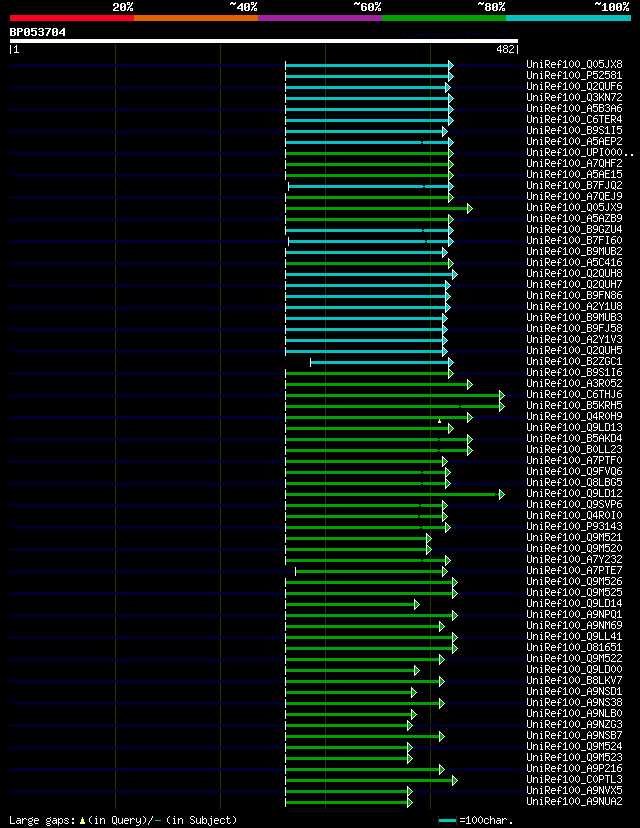Screen dimensions: 640x828
Task: Click the 482 query end position label
Action: click(x=506, y=49)
